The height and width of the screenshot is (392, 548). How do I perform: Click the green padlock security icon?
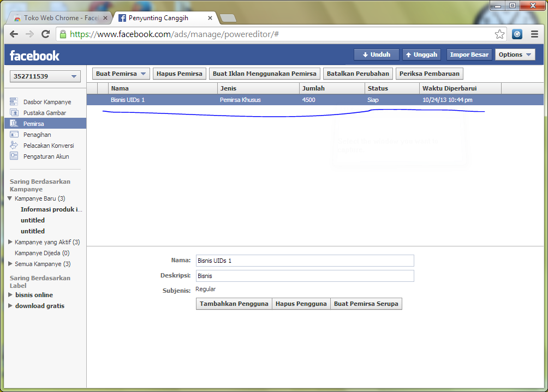pos(63,34)
